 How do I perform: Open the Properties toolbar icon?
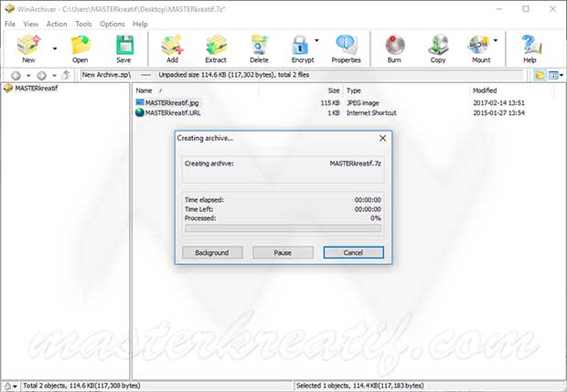click(346, 44)
